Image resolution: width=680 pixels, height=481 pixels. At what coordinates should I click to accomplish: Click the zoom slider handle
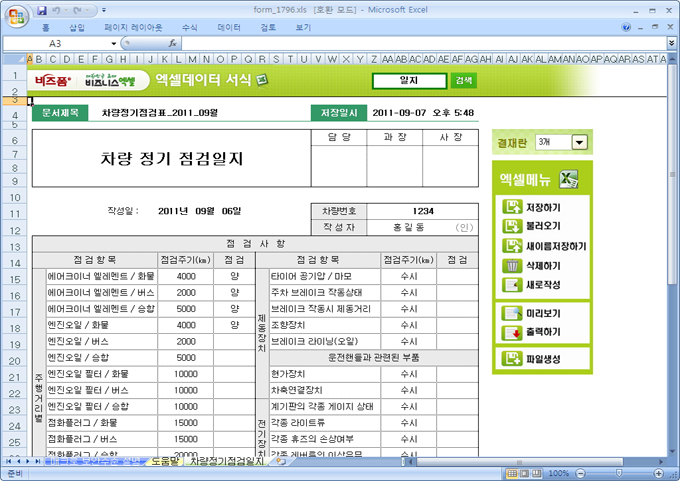[619, 473]
